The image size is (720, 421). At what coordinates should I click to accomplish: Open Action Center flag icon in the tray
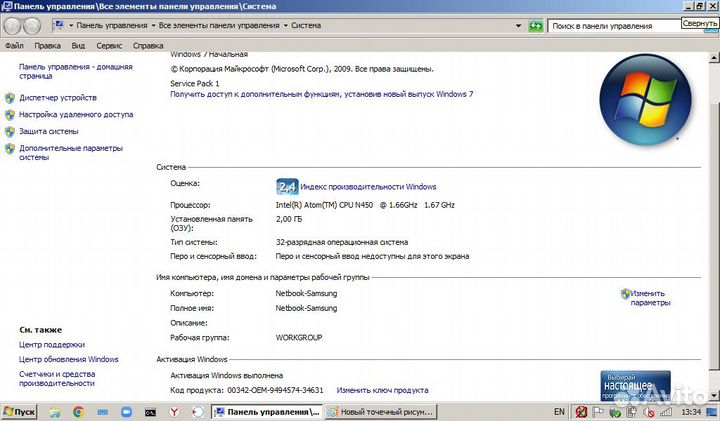[x=598, y=412]
